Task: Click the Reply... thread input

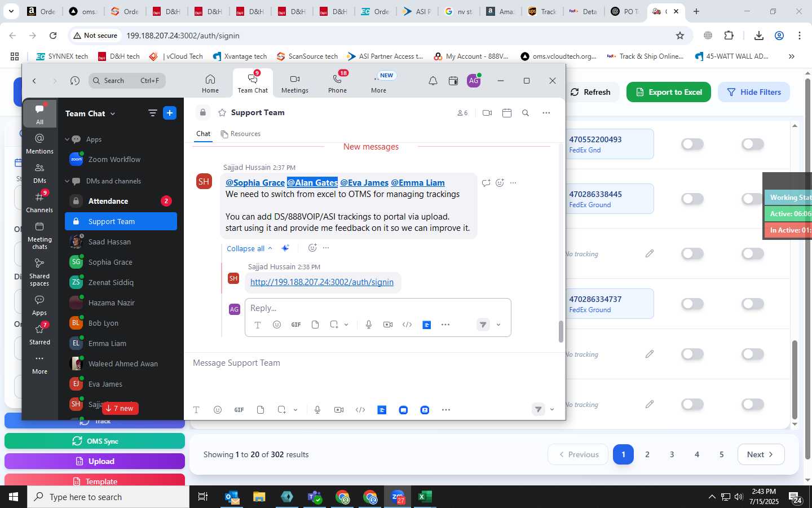Action: pos(378,308)
